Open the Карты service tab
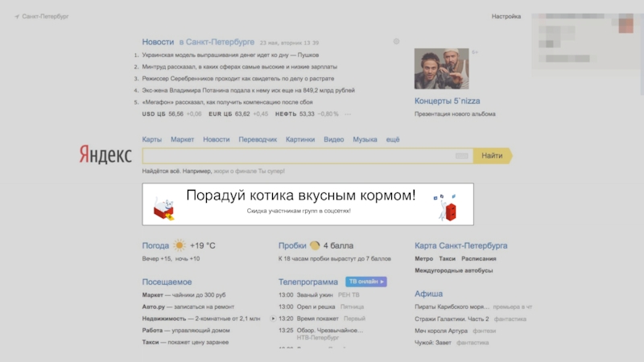Viewport: 644px width, 362px height. coord(152,139)
